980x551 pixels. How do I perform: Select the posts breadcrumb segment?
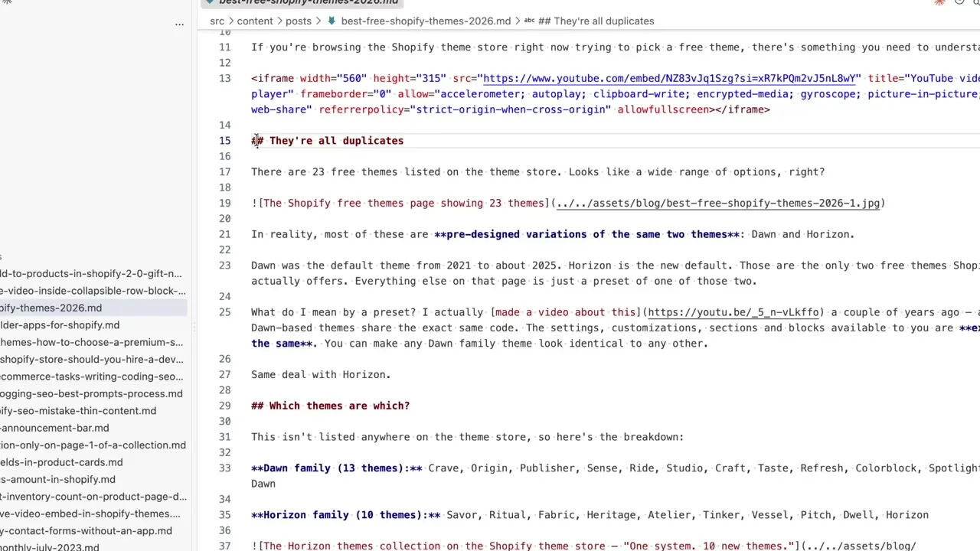coord(299,21)
